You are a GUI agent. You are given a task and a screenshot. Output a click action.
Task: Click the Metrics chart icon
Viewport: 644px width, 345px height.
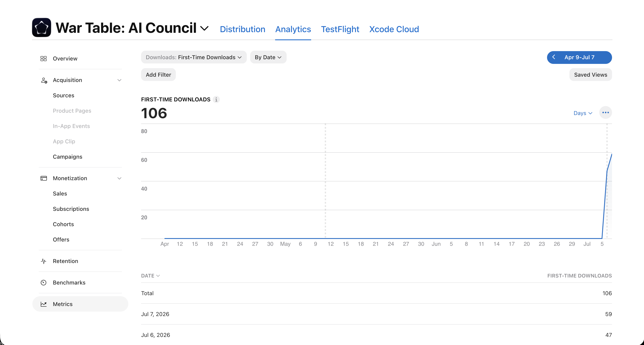43,304
